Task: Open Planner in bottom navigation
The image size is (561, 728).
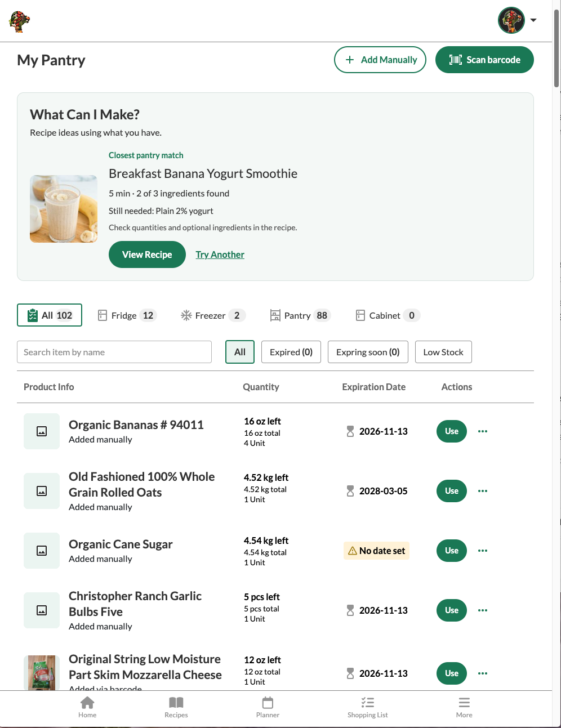Action: (268, 708)
